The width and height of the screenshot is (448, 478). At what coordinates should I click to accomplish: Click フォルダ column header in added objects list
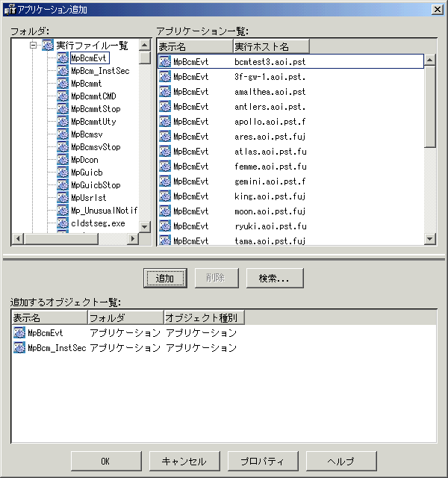click(x=125, y=318)
